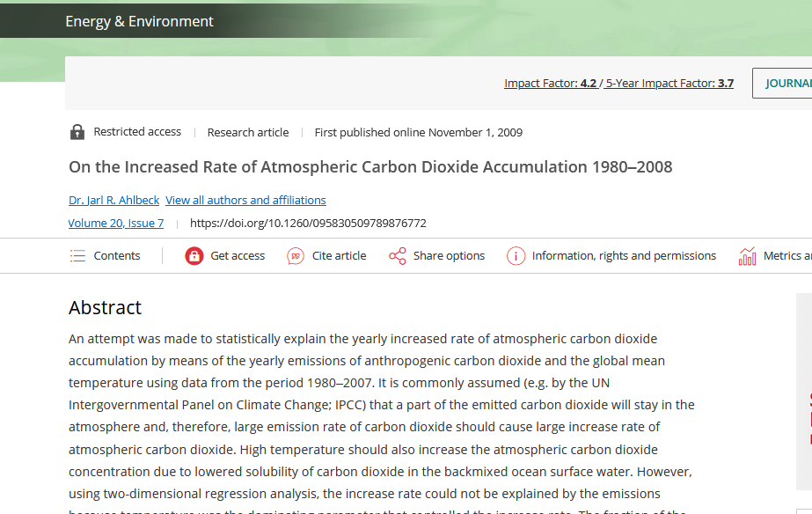Click the Journal button at top right
The height and width of the screenshot is (514, 812).
786,84
